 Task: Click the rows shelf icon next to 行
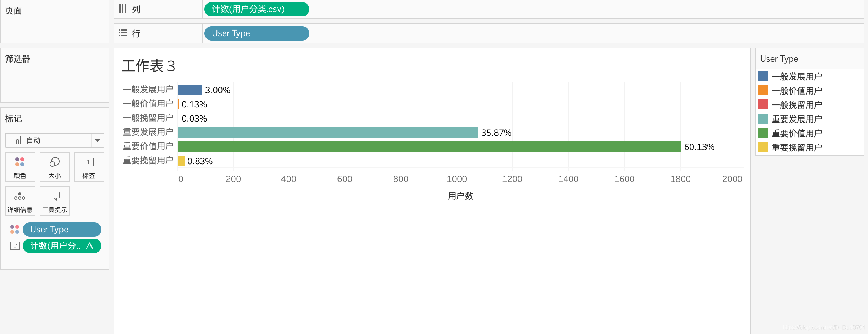pyautogui.click(x=123, y=33)
